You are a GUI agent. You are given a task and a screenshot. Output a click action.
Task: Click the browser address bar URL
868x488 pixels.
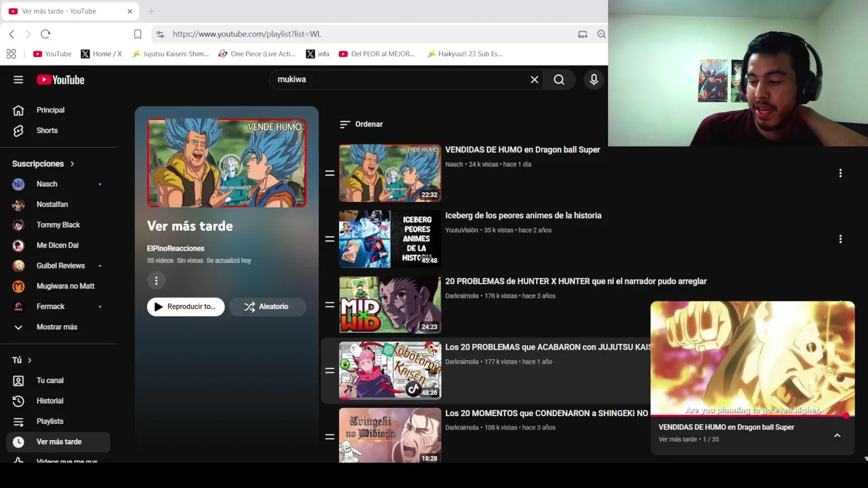[247, 34]
